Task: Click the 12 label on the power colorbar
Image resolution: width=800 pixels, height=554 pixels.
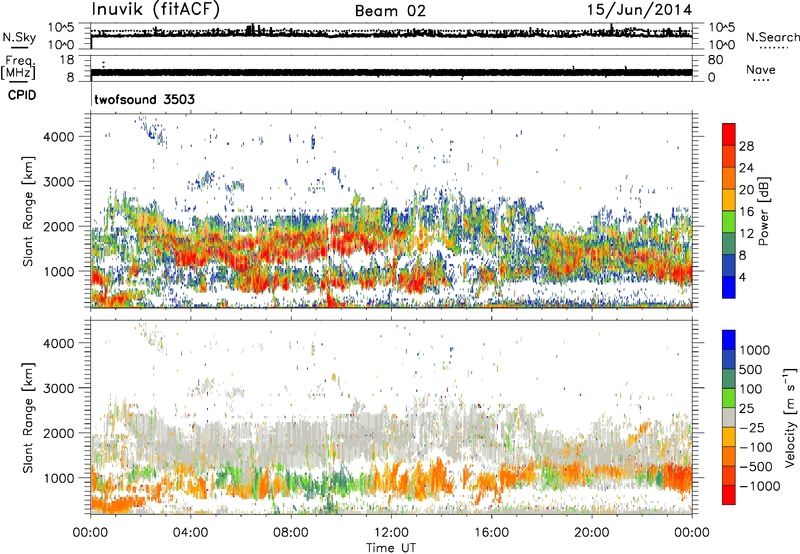Action: pos(746,234)
